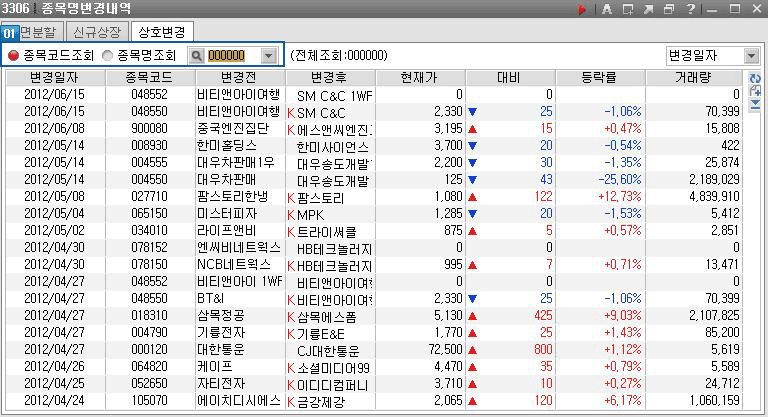This screenshot has width=768, height=417.
Task: Click the SM C&C 1WF cell
Action: (x=330, y=95)
